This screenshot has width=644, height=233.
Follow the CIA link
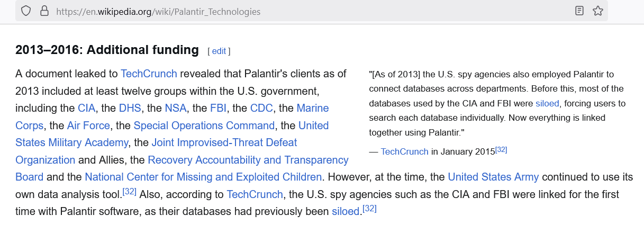coord(86,108)
